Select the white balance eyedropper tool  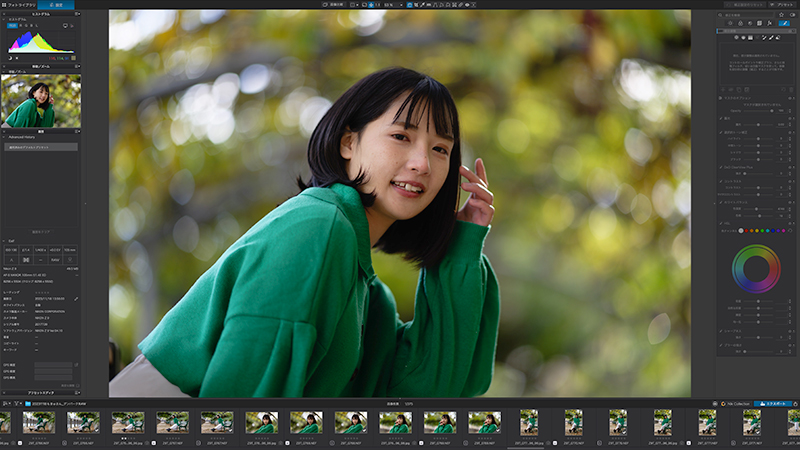click(x=422, y=5)
